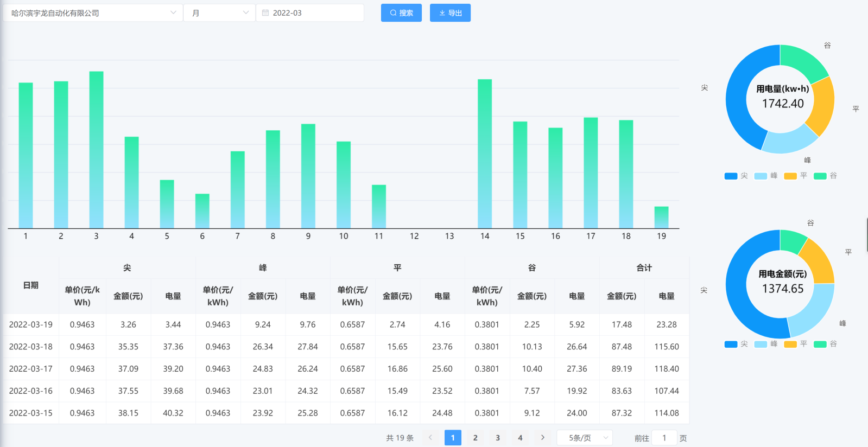The image size is (868, 447).
Task: Click the green 谷 segment of amount donut
Action: point(792,241)
